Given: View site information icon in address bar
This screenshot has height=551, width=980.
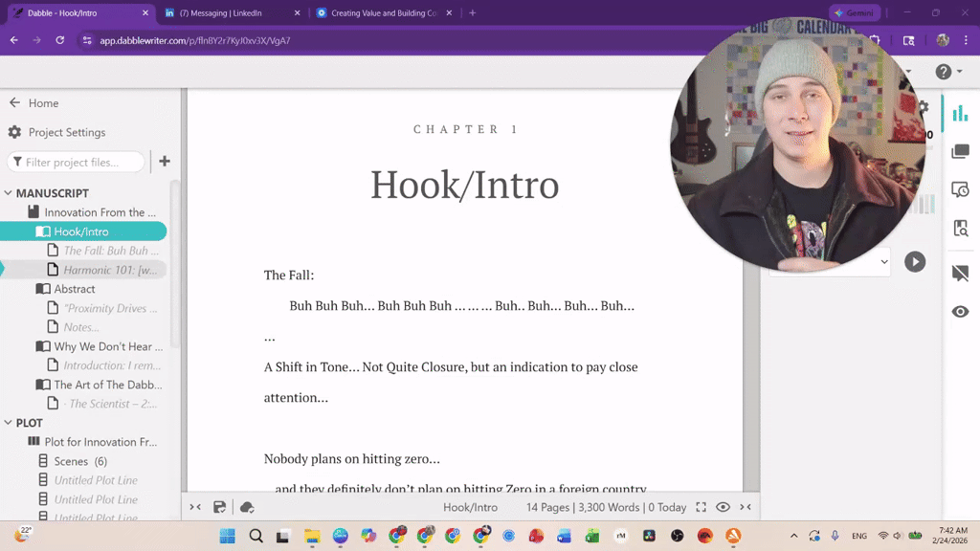Looking at the screenshot, I should point(87,40).
